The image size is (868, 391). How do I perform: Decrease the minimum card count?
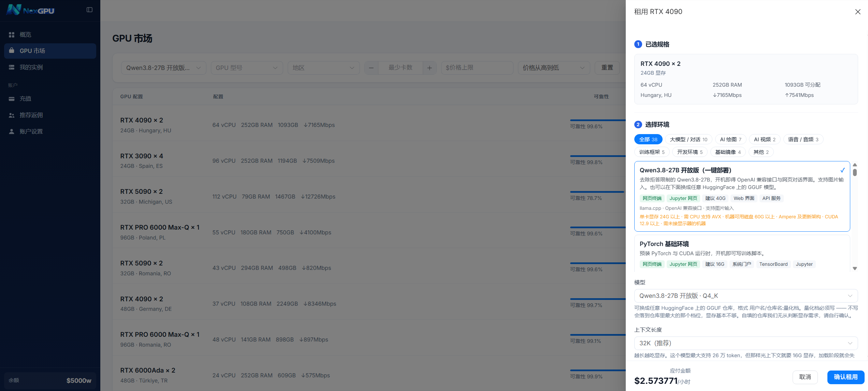371,68
